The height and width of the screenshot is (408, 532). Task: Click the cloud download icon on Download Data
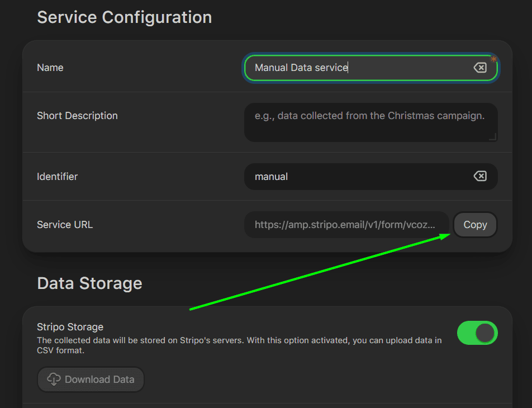coord(54,379)
